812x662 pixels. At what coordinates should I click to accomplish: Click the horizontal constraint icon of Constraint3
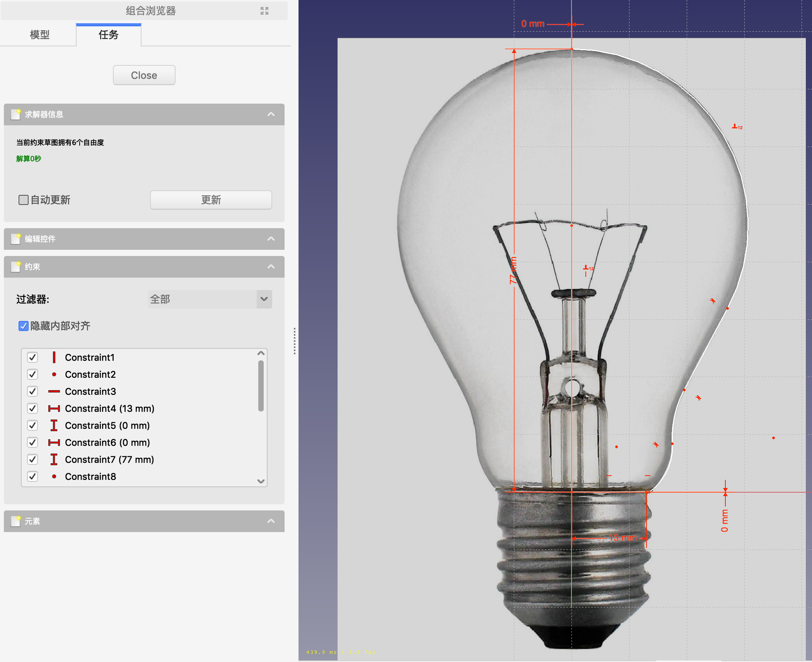click(54, 391)
